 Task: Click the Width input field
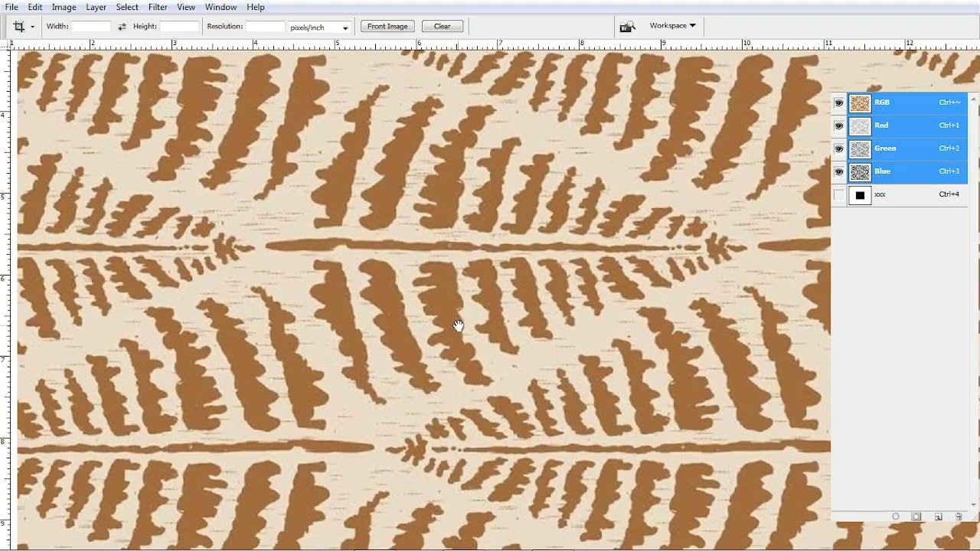pos(91,26)
